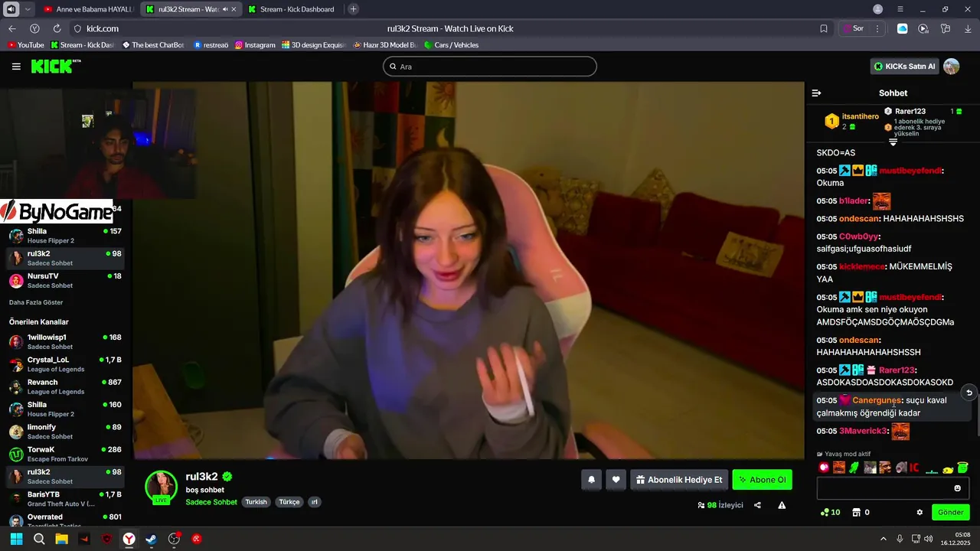Reply to the Canergunes message with the arrow
This screenshot has height=551, width=980.
pyautogui.click(x=969, y=393)
